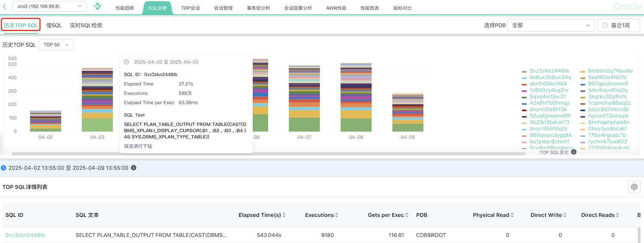Sort table by Elapsed Time(s) arrows
Viewport: 644px width, 243px height.
pos(284,215)
